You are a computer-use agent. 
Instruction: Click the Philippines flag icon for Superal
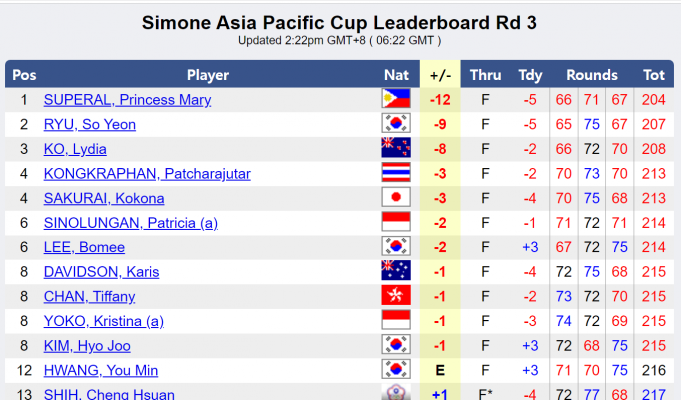point(396,100)
